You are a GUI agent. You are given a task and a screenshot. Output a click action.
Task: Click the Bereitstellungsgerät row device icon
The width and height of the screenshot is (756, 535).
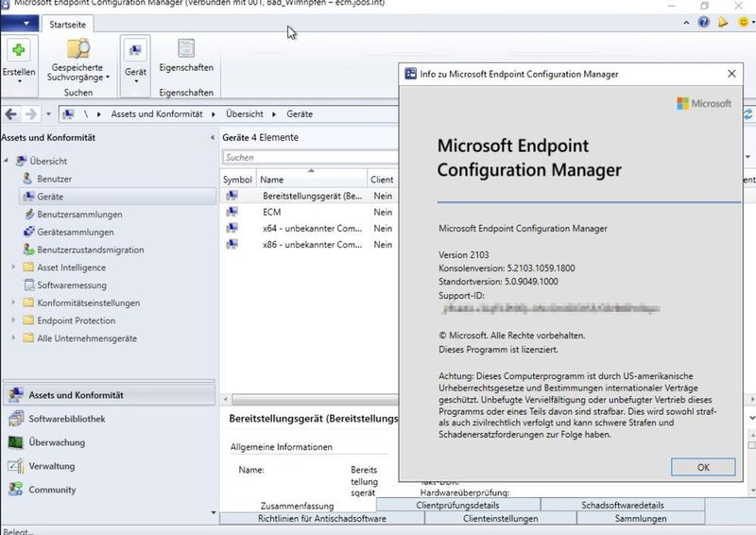[232, 196]
